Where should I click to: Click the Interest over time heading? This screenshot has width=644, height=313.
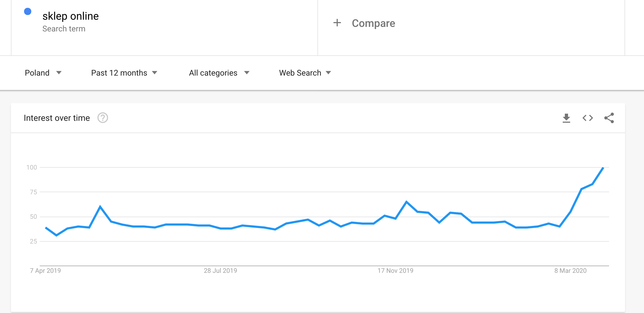click(x=57, y=118)
